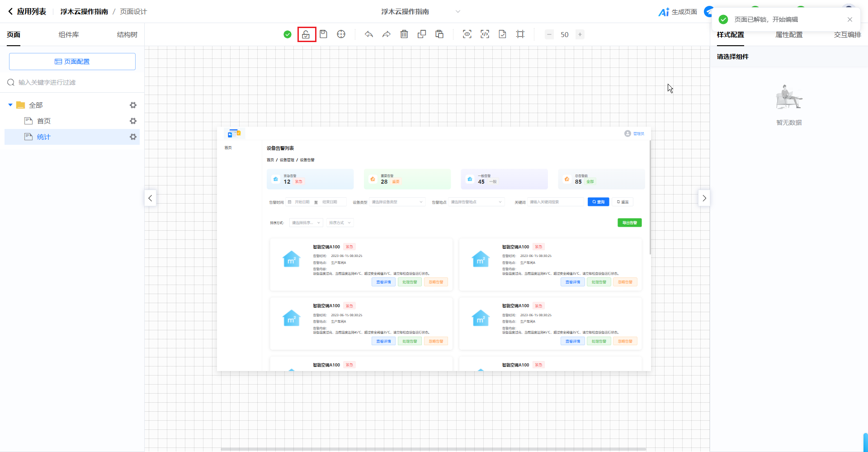Image resolution: width=868 pixels, height=452 pixels.
Task: Collapse right panel with arrow handle
Action: 704,198
